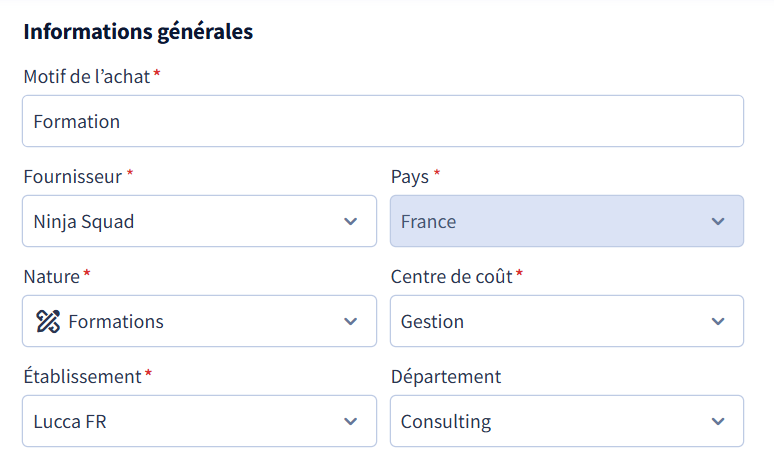This screenshot has width=774, height=465.
Task: Open the Formations nature dropdown
Action: (199, 321)
